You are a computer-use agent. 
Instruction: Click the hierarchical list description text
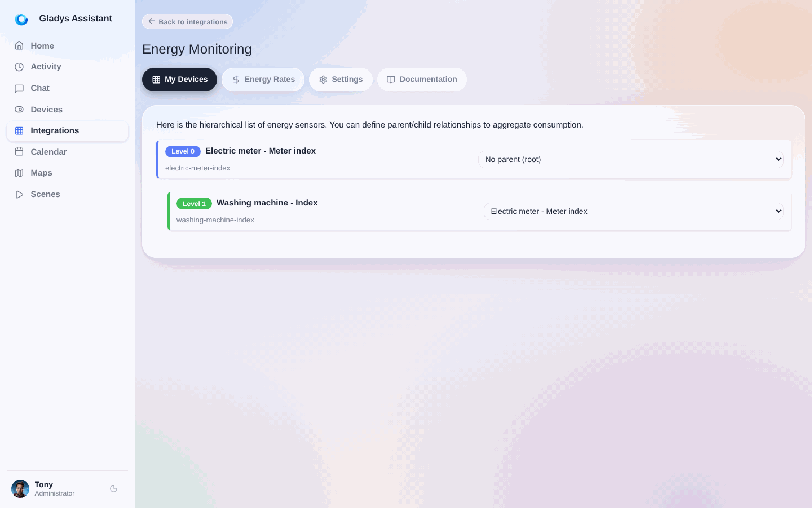(x=370, y=125)
